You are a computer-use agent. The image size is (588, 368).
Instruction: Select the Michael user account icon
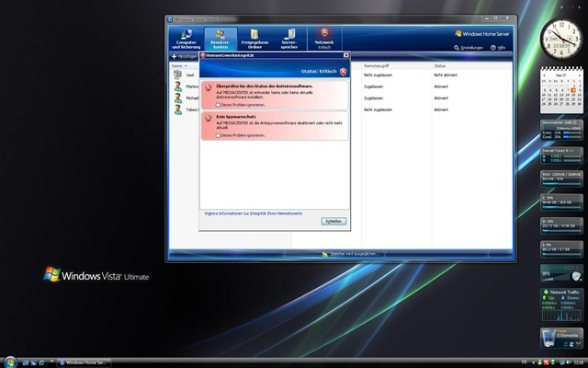point(177,98)
